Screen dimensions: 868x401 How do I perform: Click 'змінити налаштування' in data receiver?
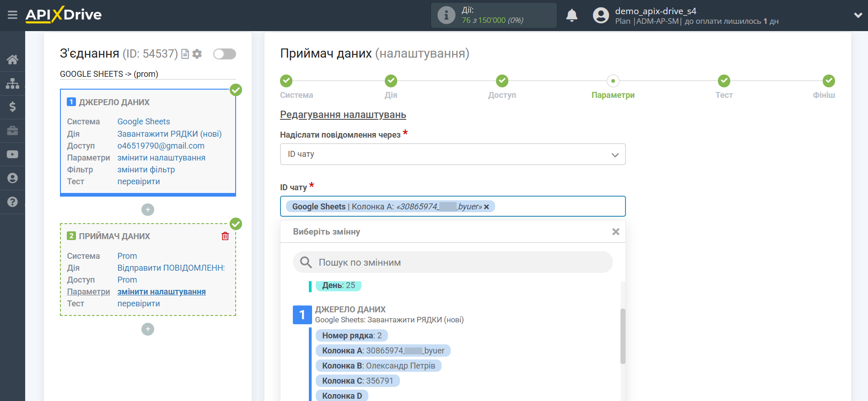(162, 292)
